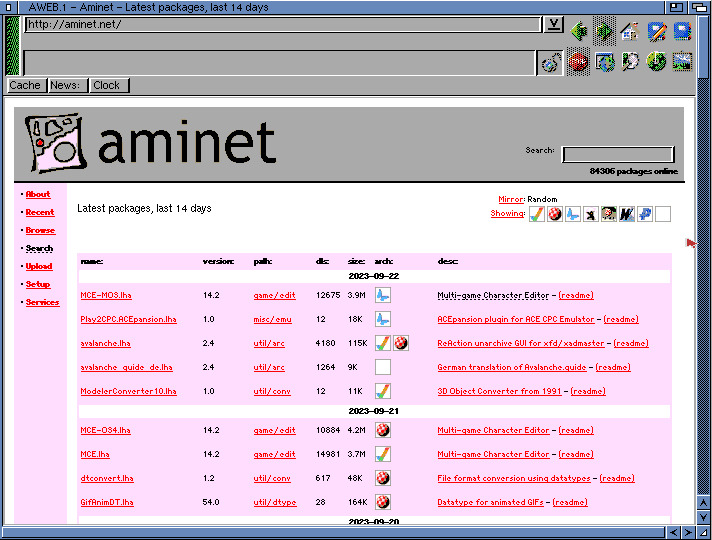Open network status window icon
The width and height of the screenshot is (712, 540).
click(604, 61)
